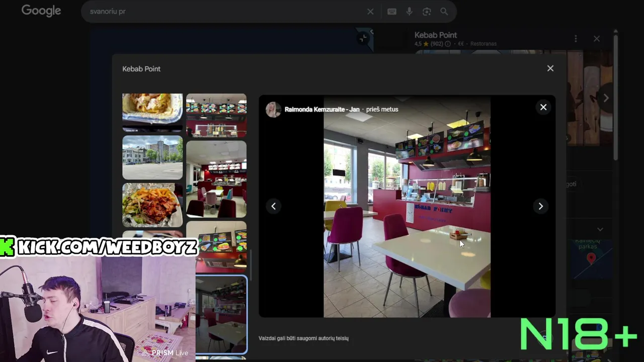The width and height of the screenshot is (644, 362).
Task: Open Google Lens image search icon
Action: (x=427, y=12)
